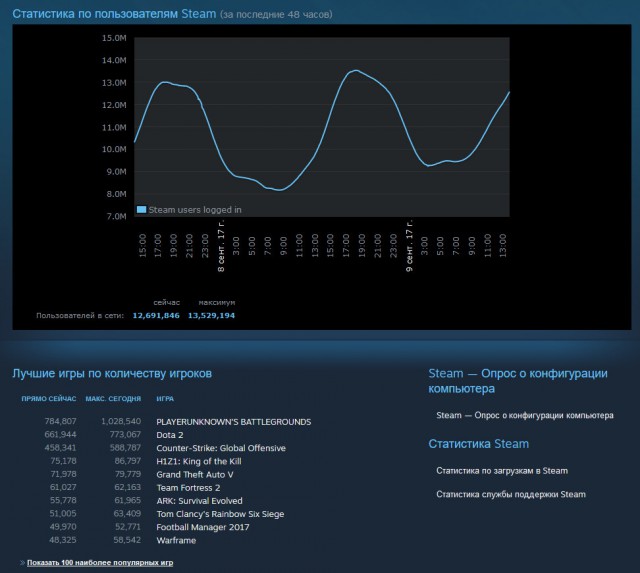Click the Статистика по пользователям Steam heading
Image resolution: width=640 pixels, height=573 pixels.
114,14
